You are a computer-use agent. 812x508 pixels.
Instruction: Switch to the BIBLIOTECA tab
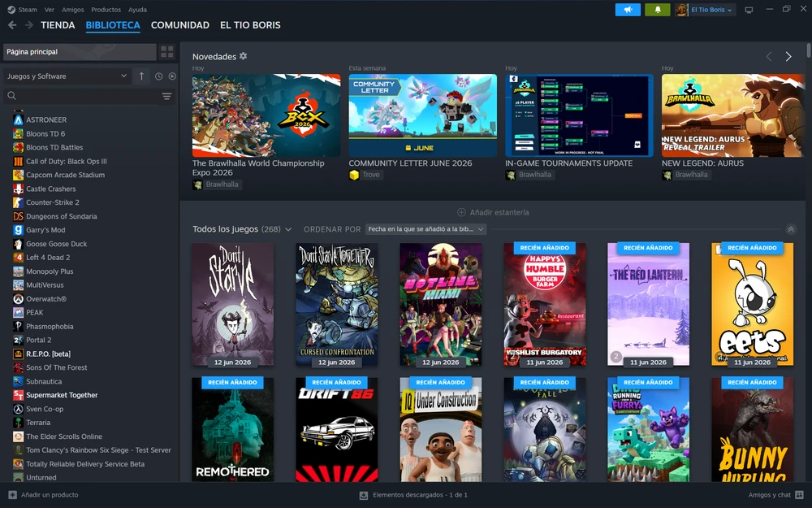click(x=113, y=25)
